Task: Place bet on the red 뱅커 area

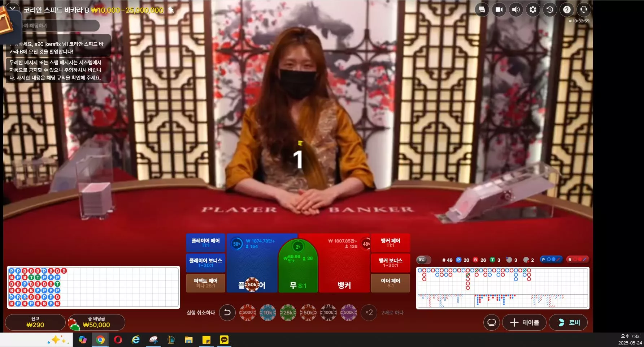Action: pyautogui.click(x=344, y=263)
